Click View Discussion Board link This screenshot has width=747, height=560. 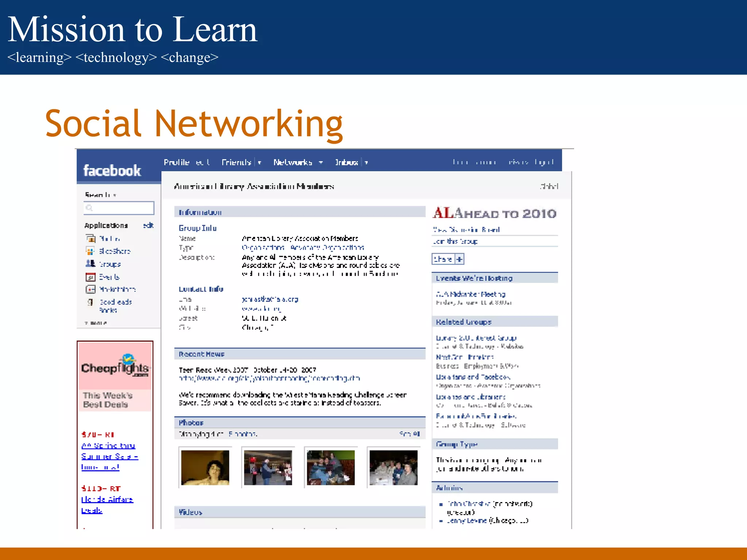coord(466,229)
